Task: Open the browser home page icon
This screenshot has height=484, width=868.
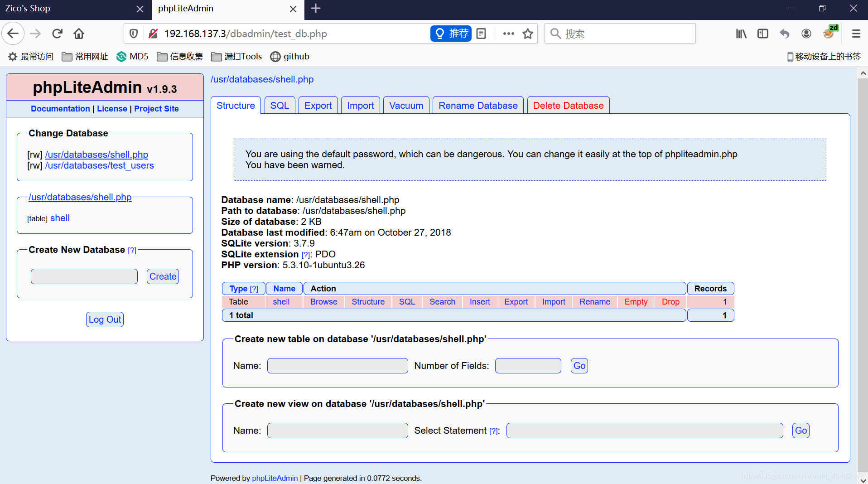Action: tap(79, 34)
